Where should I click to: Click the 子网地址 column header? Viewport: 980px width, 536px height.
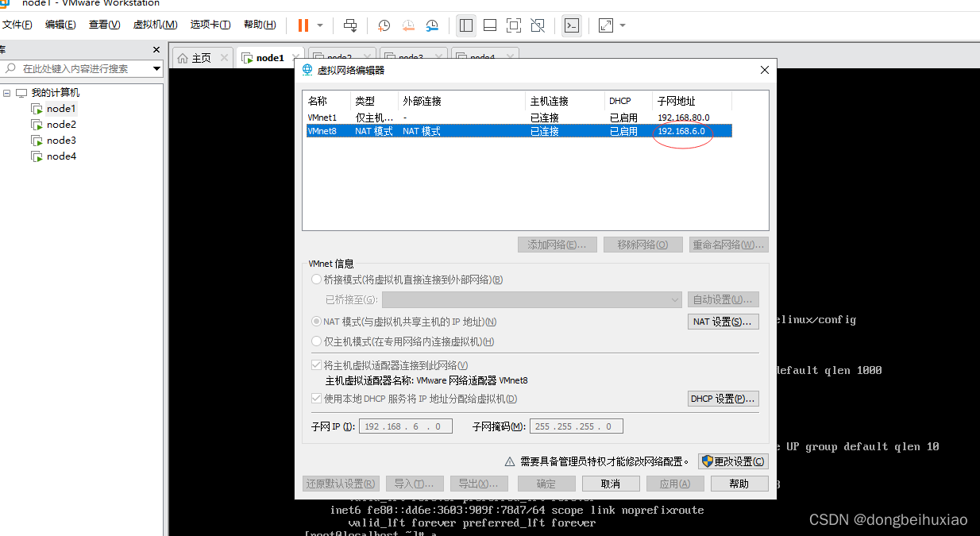point(692,101)
